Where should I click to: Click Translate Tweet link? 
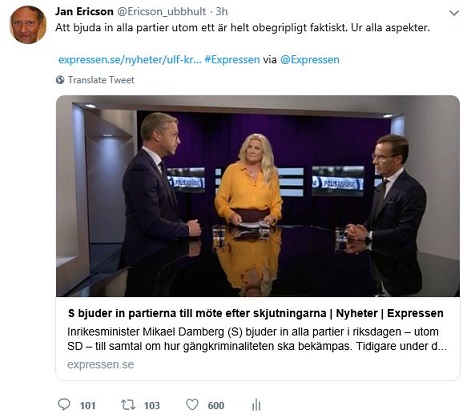click(x=101, y=80)
